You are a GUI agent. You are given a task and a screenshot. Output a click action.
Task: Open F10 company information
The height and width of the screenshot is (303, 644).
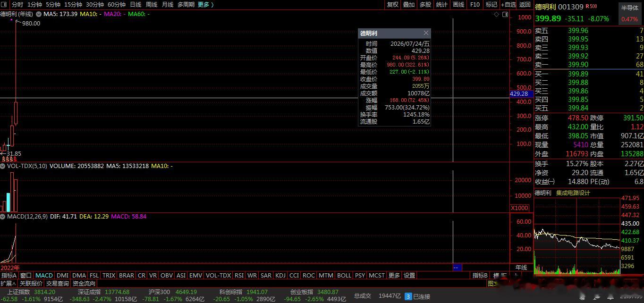[x=475, y=5]
